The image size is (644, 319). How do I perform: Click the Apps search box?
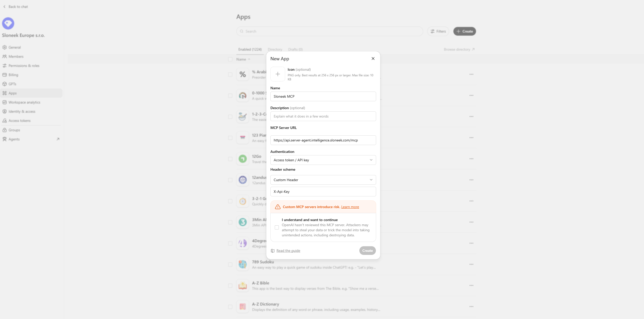[330, 31]
